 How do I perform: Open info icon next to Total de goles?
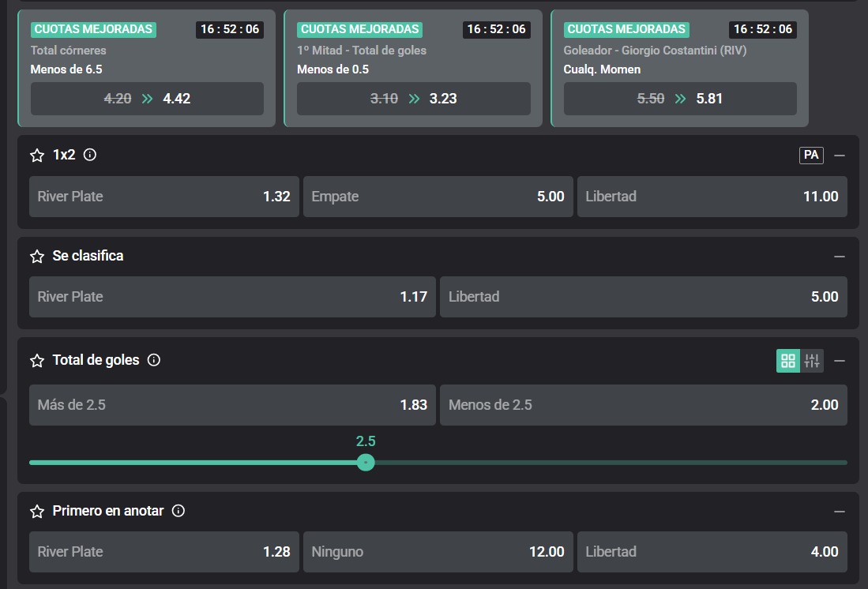tap(154, 360)
